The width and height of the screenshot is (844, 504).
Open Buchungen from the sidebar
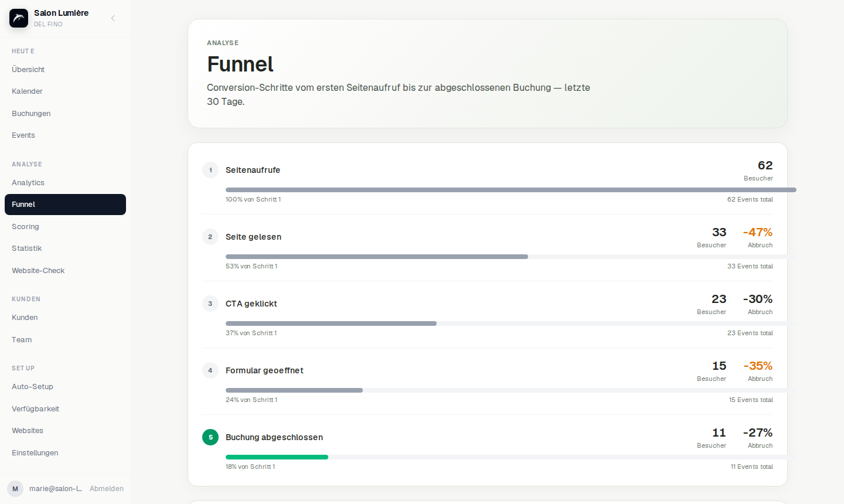pos(65,113)
